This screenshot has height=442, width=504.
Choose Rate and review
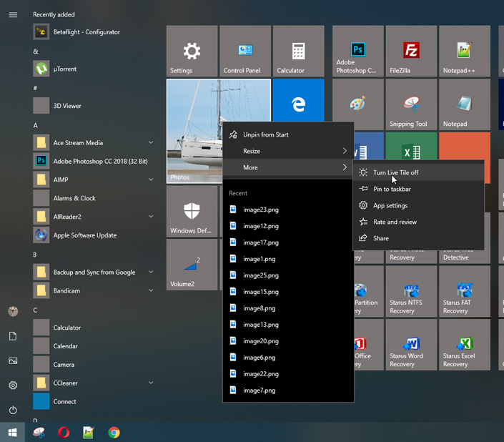coord(418,222)
